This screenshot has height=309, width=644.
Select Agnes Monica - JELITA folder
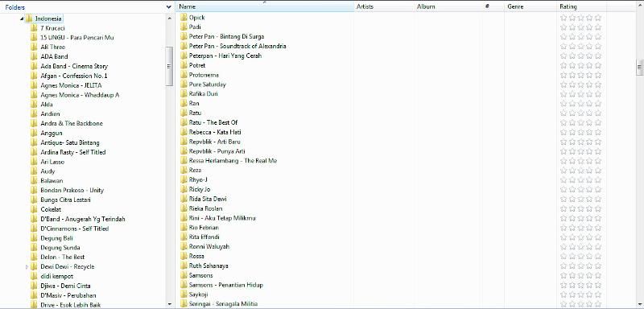tap(71, 85)
